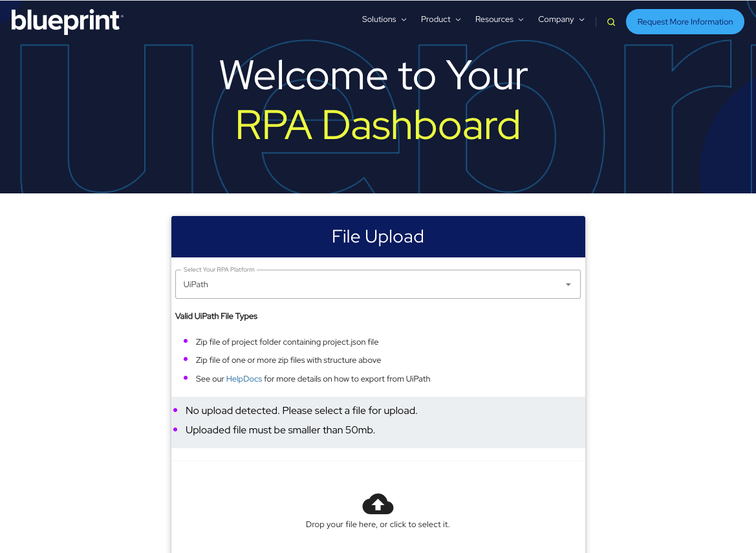Expand the chevron beside Solutions

(x=404, y=20)
